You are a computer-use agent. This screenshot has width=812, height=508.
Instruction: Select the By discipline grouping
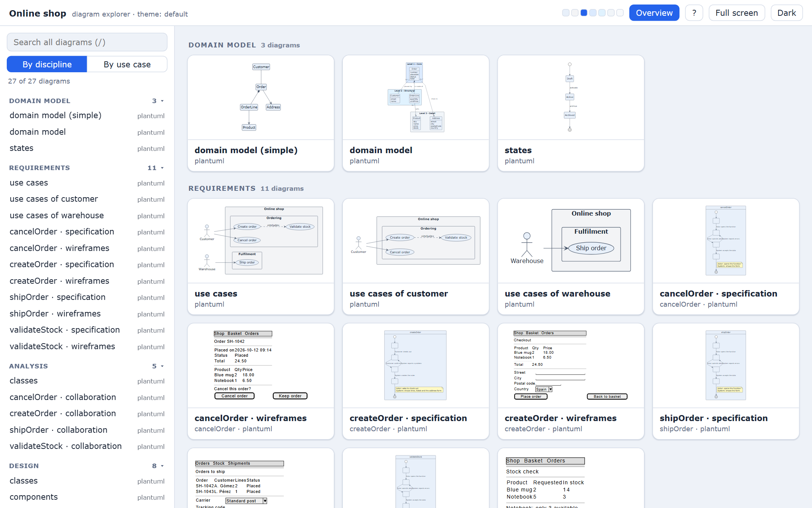(47, 64)
